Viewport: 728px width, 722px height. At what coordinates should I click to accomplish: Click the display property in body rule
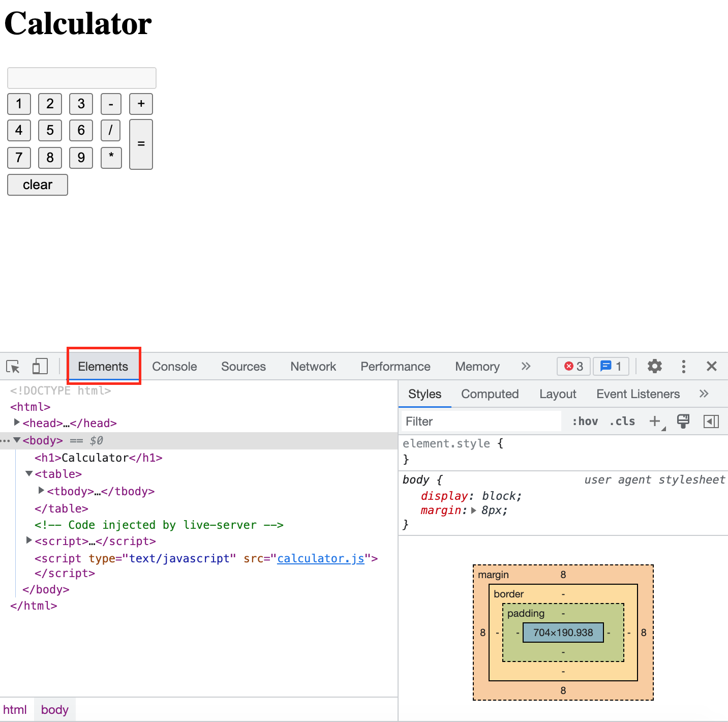444,496
